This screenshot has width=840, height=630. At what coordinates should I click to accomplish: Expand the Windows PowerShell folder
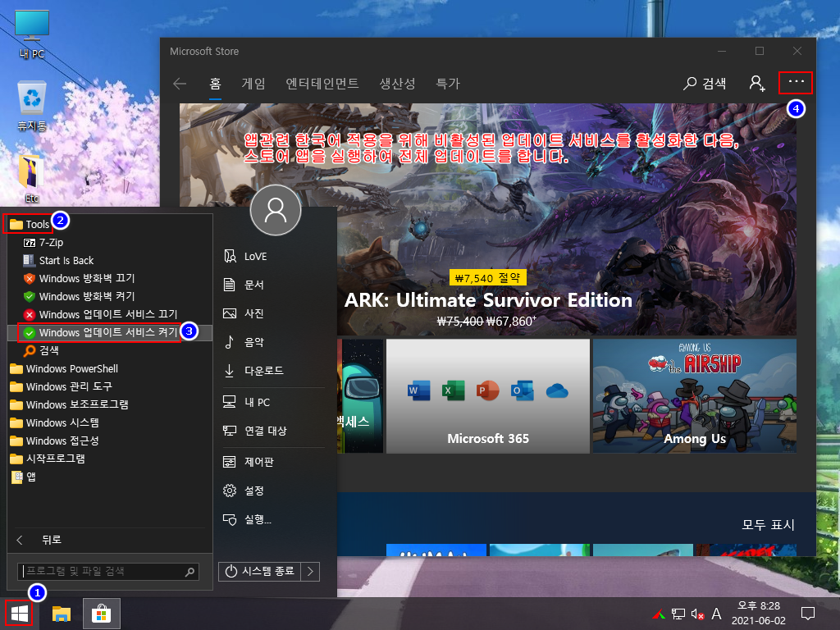click(64, 368)
